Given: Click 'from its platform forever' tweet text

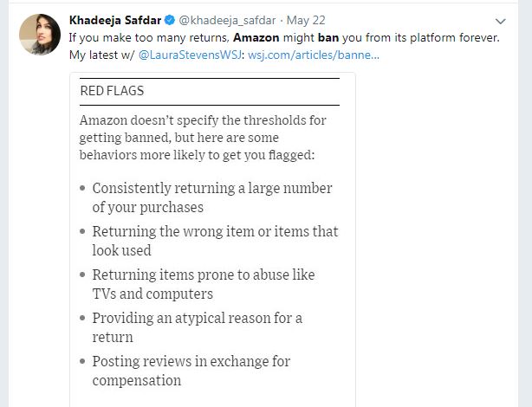Looking at the screenshot, I should 433,38.
